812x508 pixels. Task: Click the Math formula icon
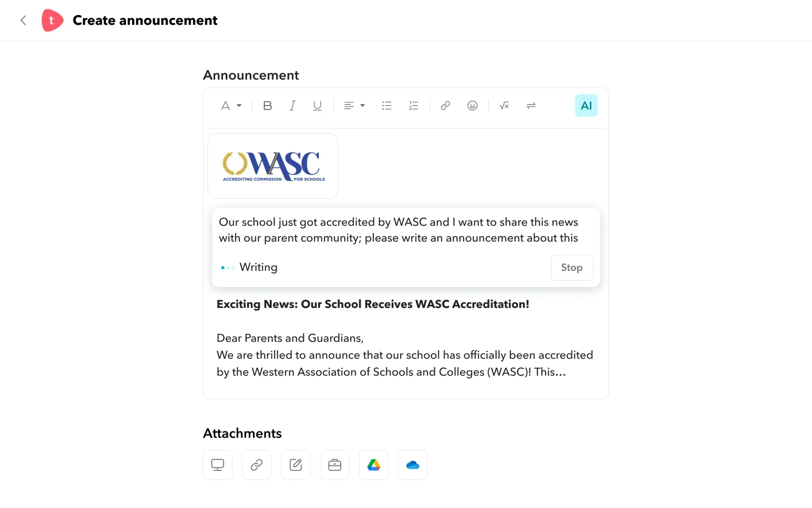coord(503,105)
